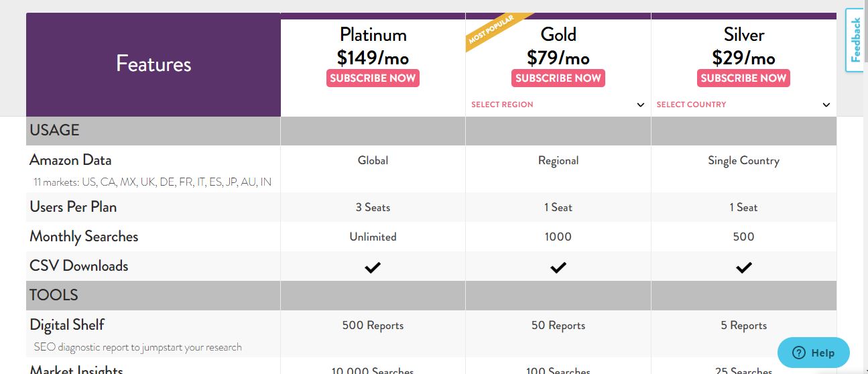Image resolution: width=868 pixels, height=374 pixels.
Task: Click the Silver CSV Downloads checkmark
Action: click(x=743, y=267)
